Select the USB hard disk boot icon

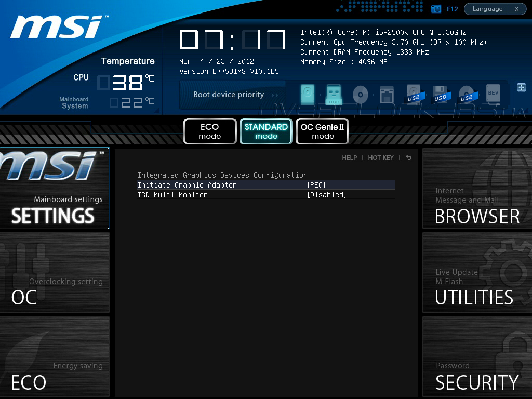415,95
